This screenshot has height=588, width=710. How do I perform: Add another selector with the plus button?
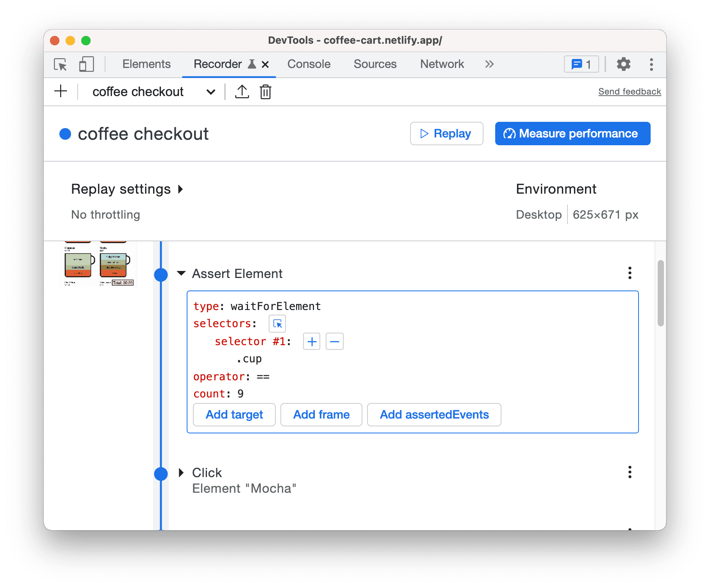[311, 341]
